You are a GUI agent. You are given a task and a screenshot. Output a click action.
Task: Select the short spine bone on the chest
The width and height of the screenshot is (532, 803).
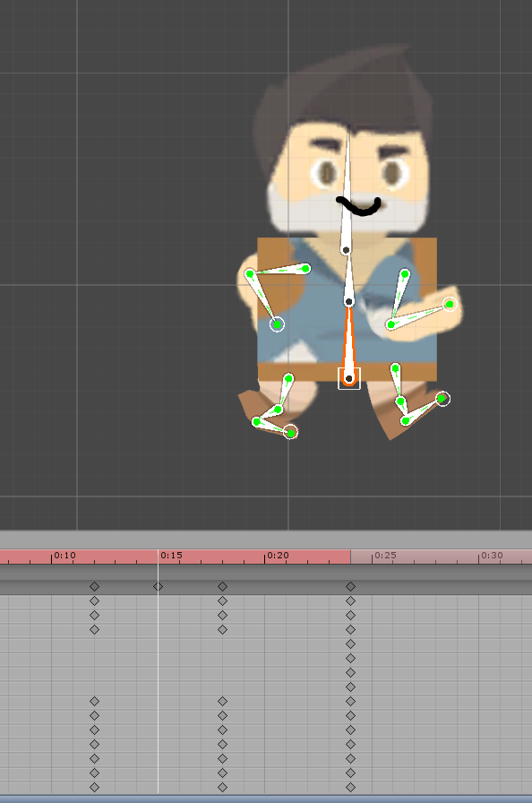click(348, 279)
